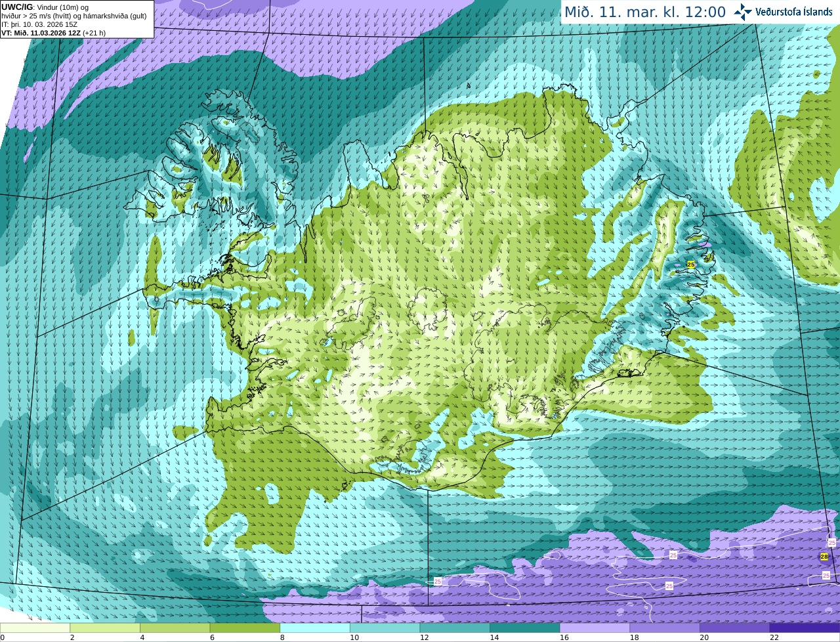
Task: Click the legend value 14
Action: [x=494, y=637]
